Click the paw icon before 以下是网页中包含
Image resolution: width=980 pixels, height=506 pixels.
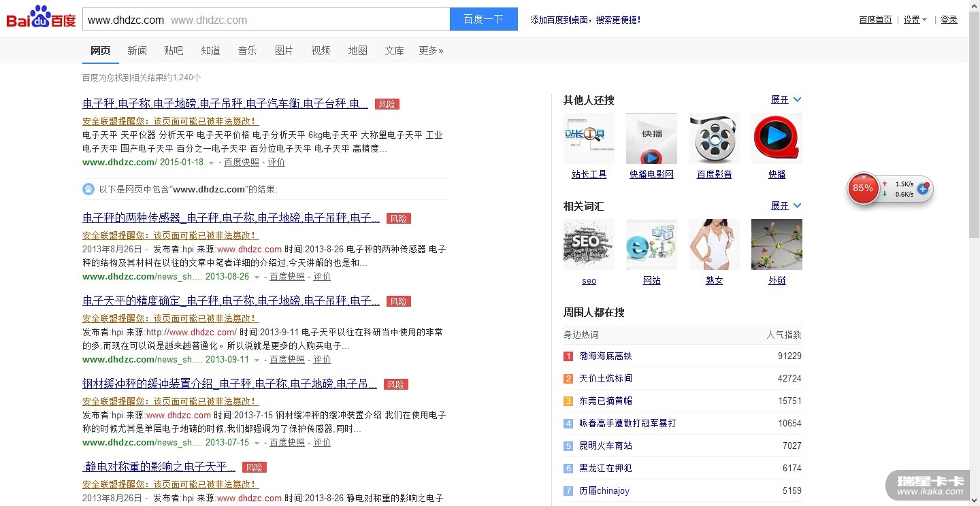[x=88, y=189]
